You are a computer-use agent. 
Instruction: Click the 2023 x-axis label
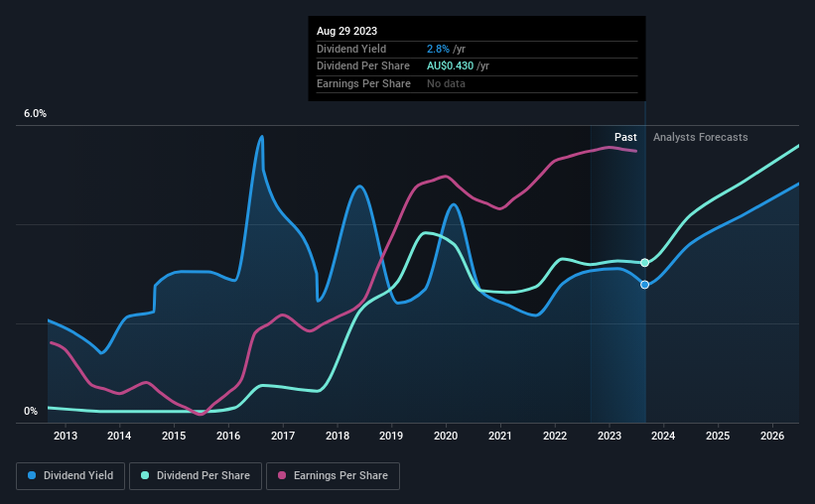coord(610,436)
